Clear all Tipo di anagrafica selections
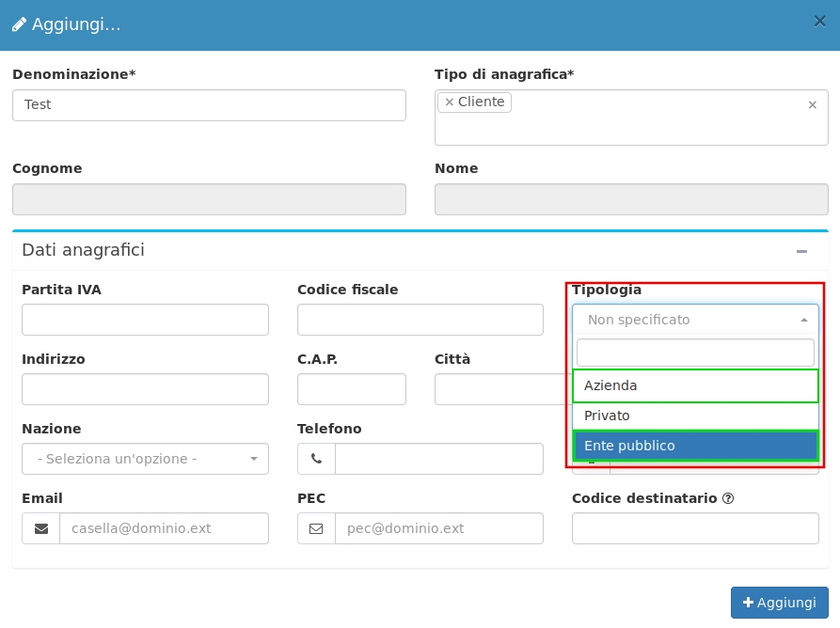 (812, 105)
